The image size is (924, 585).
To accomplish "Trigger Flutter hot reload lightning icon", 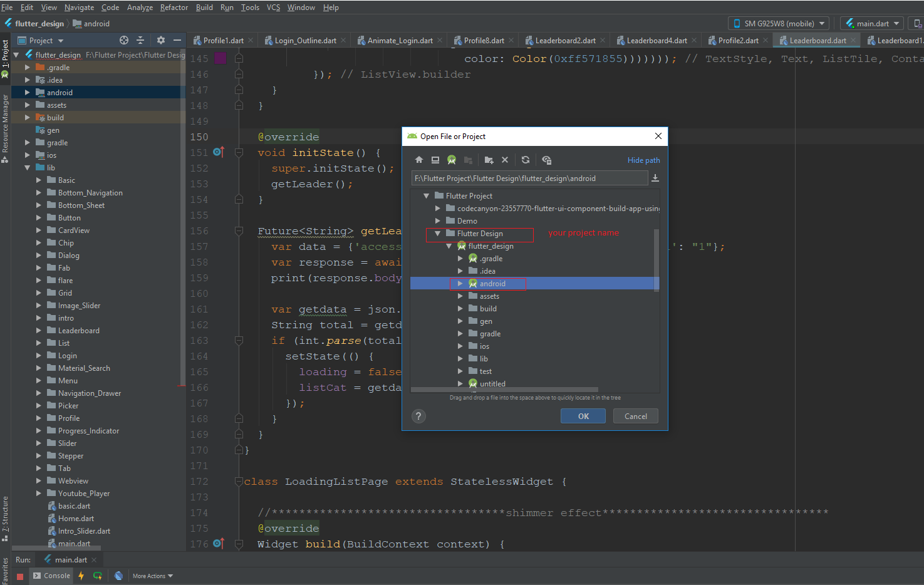I will click(81, 576).
